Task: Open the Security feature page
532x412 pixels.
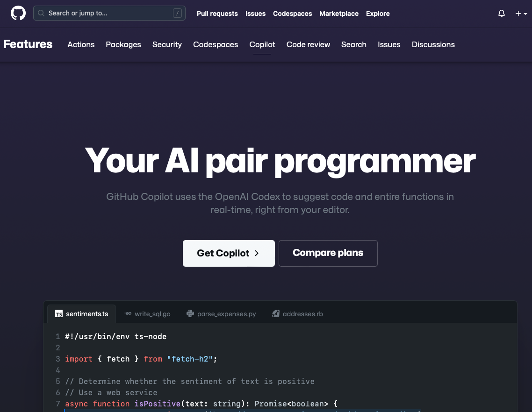Action: coord(167,44)
